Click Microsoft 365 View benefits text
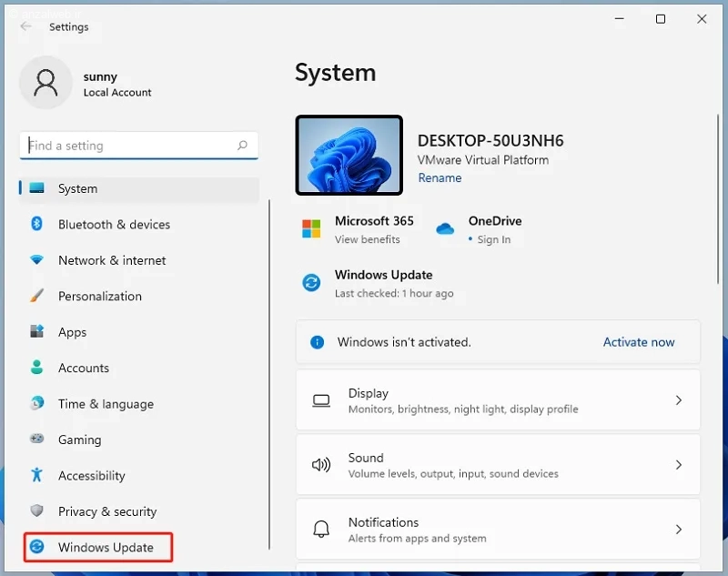 [368, 239]
